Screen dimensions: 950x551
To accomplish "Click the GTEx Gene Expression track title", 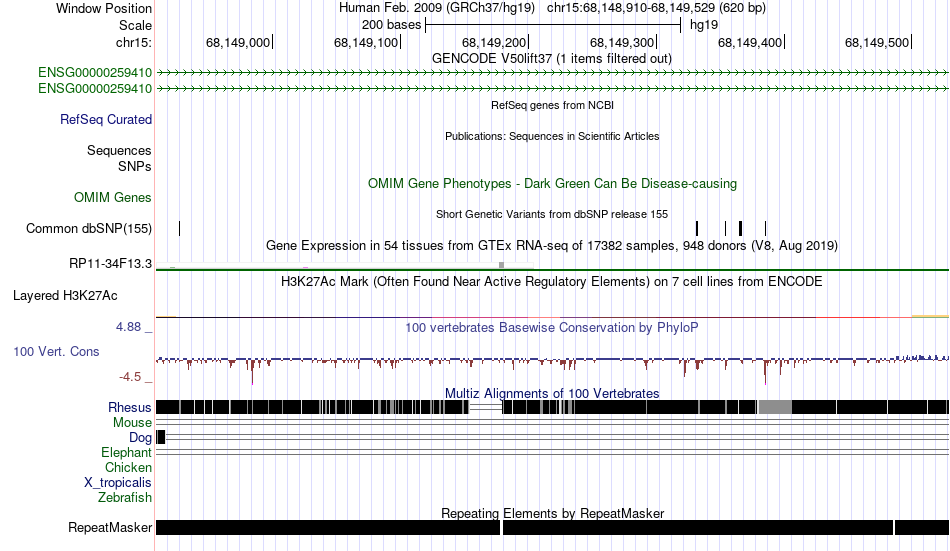I will tap(552, 245).
